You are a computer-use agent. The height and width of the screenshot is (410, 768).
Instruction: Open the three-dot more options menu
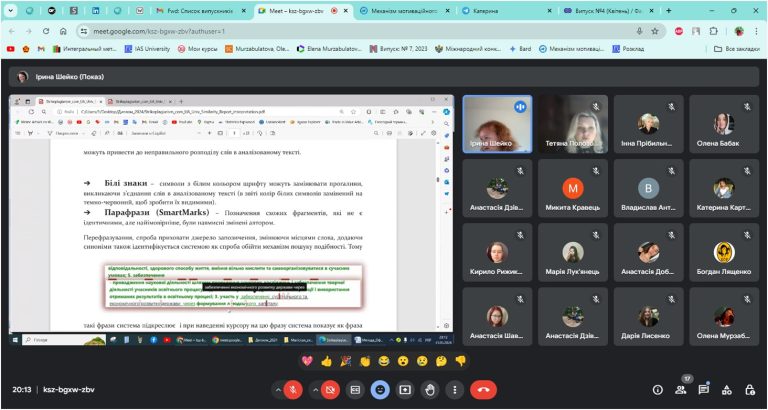tap(455, 390)
